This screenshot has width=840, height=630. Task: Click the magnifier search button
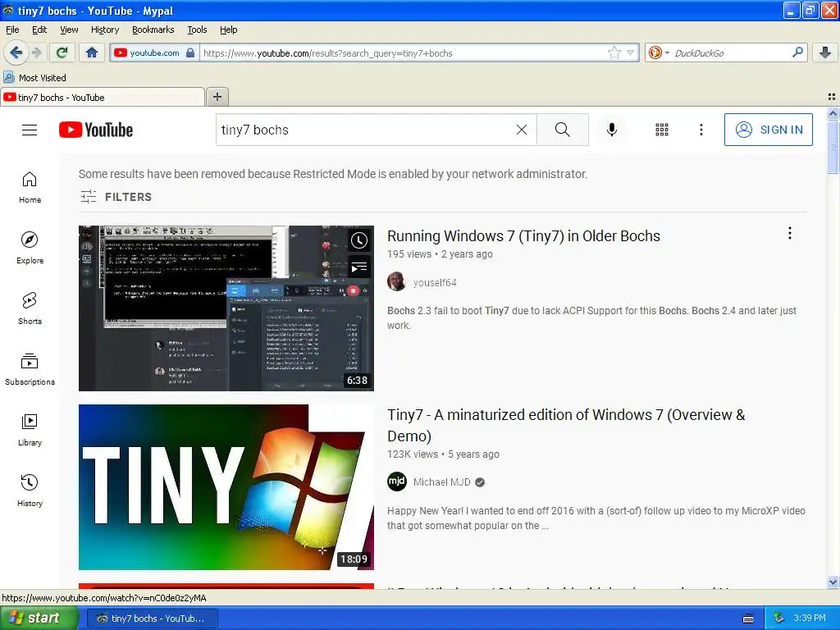point(563,130)
